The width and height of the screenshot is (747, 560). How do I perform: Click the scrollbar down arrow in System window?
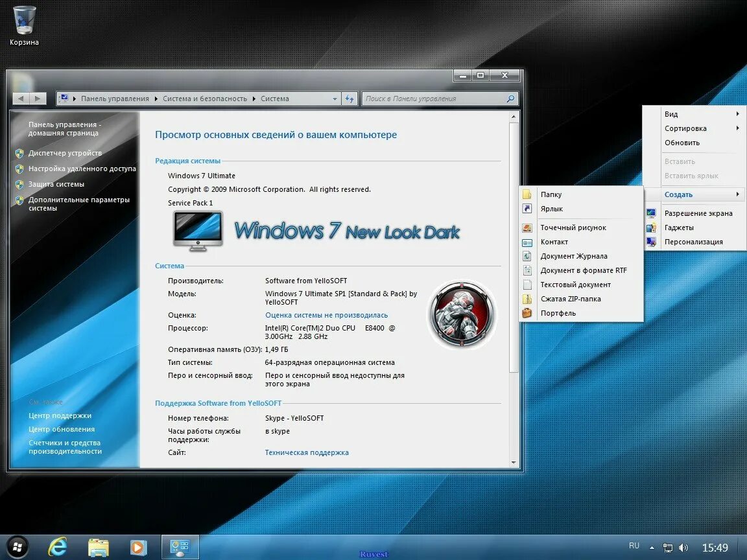(514, 462)
